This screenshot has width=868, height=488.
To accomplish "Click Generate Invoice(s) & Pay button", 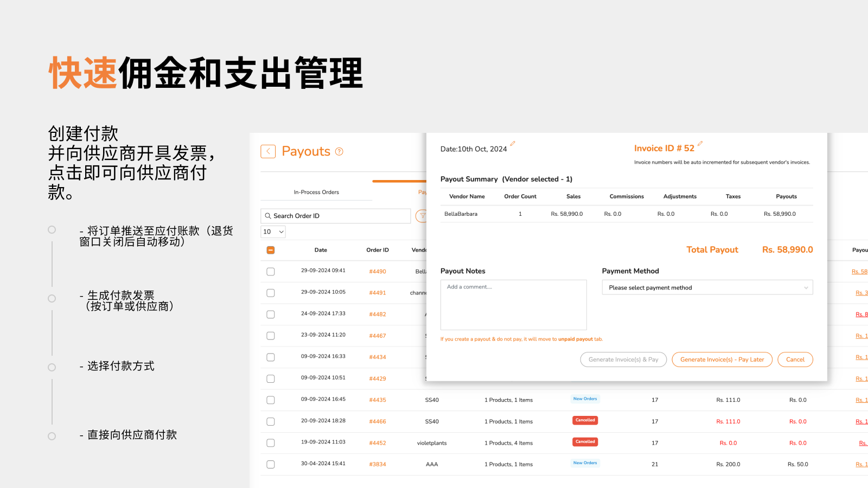I will [x=623, y=359].
